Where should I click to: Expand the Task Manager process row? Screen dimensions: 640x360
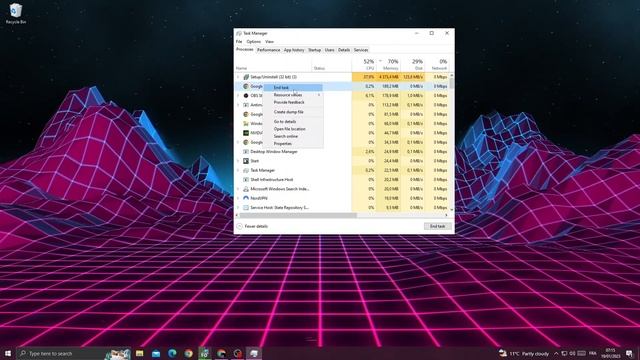pos(238,170)
